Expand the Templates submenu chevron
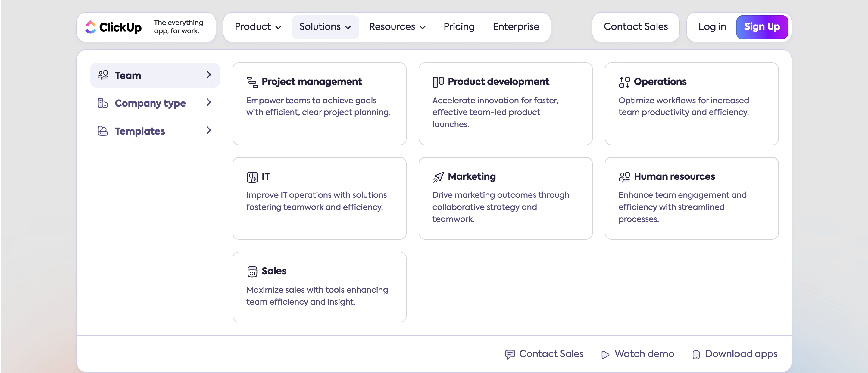Image resolution: width=868 pixels, height=373 pixels. [209, 131]
